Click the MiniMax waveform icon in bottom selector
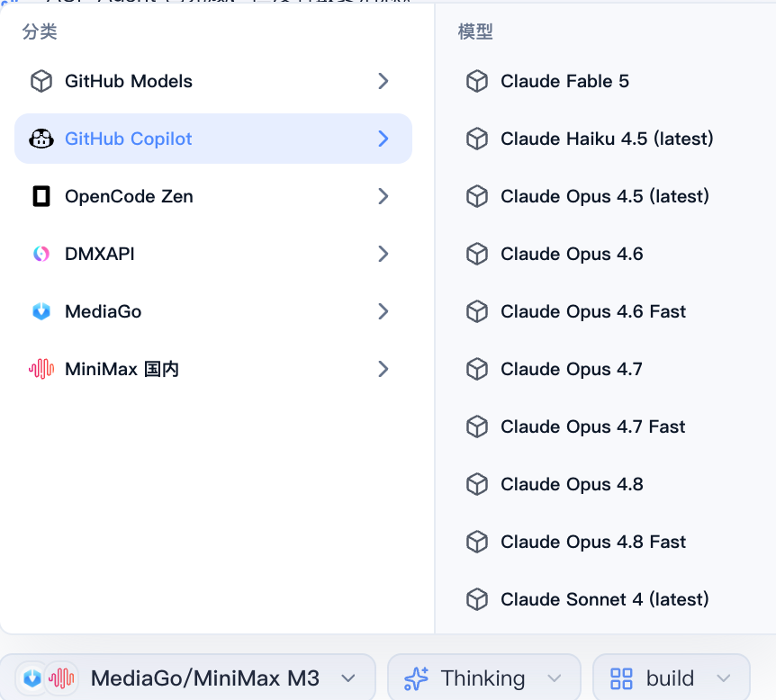Screen dimensions: 776x700 (61, 678)
